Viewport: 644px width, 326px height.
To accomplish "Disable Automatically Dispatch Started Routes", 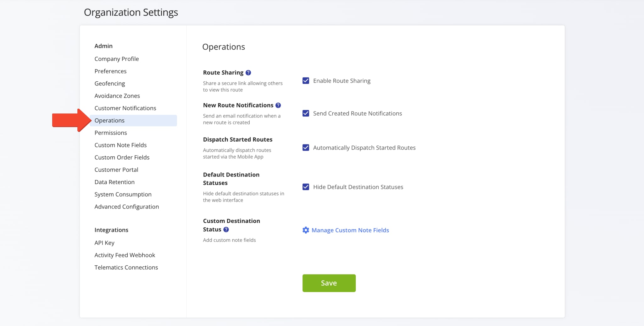I will point(306,148).
